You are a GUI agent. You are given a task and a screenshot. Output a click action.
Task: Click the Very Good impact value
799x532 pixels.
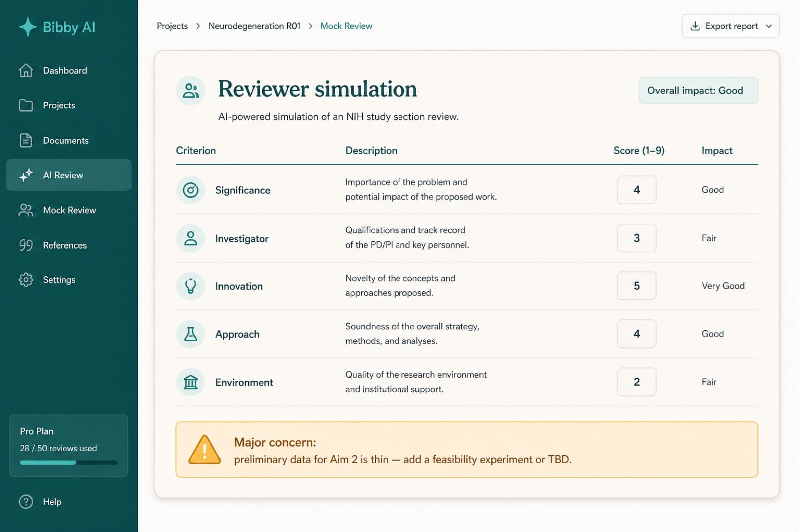pos(723,286)
